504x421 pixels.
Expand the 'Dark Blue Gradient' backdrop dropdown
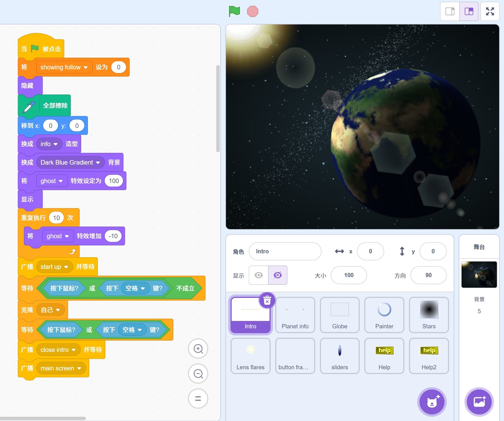(x=98, y=163)
